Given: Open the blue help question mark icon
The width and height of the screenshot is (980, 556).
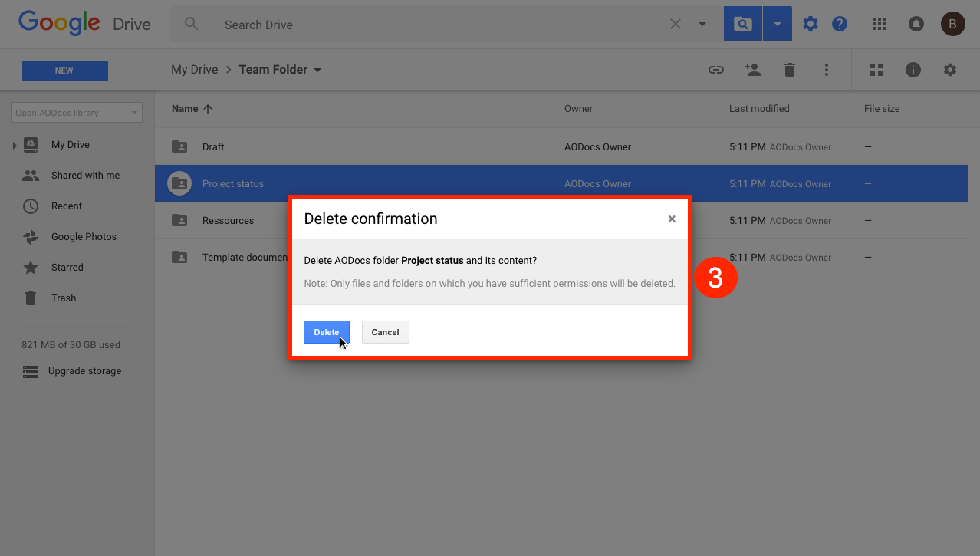Looking at the screenshot, I should 840,25.
